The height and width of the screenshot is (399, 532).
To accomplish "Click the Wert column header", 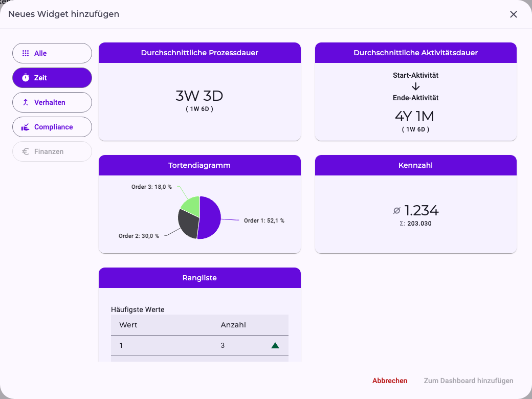I will pyautogui.click(x=128, y=325).
